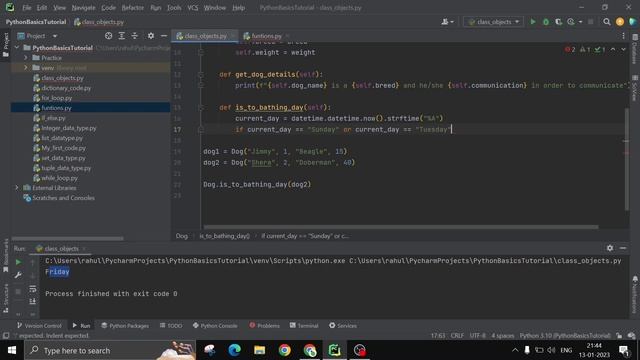Close the class_objects Run tab
640x360 pixels.
click(84, 248)
